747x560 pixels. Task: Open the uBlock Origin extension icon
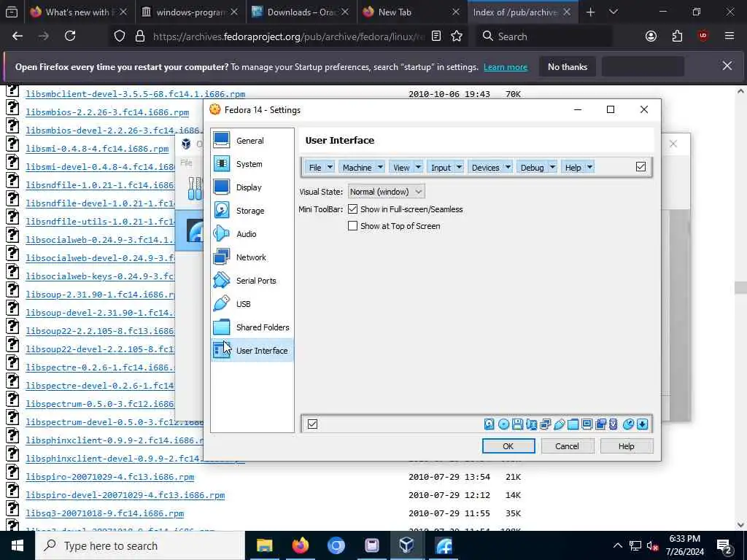(703, 36)
